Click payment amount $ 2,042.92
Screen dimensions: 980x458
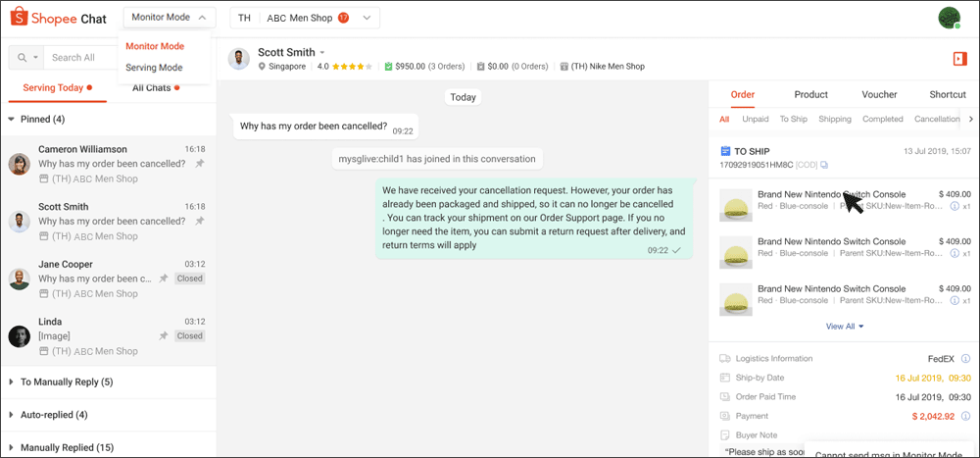(933, 416)
